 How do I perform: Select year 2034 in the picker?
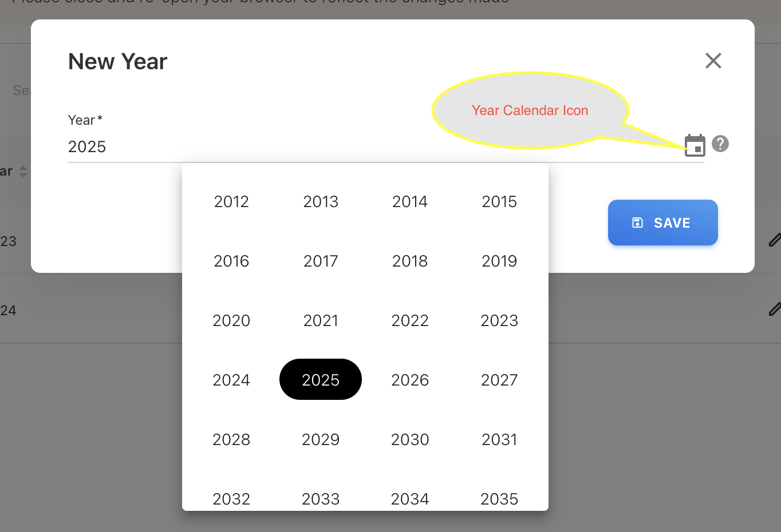(410, 499)
